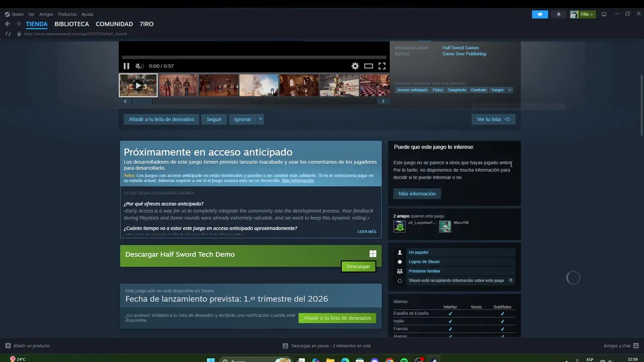This screenshot has height=362, width=644.
Task: Open the Ver menu
Action: point(31,14)
